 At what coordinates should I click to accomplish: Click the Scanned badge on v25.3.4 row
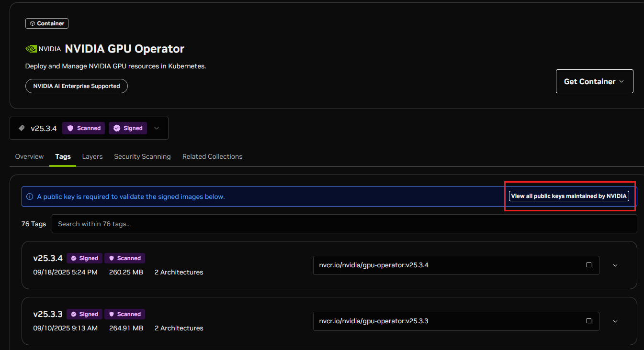(124, 258)
